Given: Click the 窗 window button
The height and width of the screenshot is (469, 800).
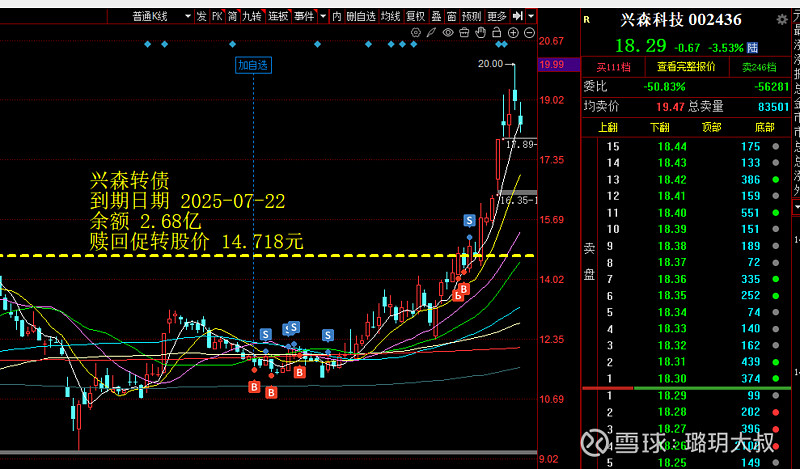Looking at the screenshot, I should click(452, 16).
